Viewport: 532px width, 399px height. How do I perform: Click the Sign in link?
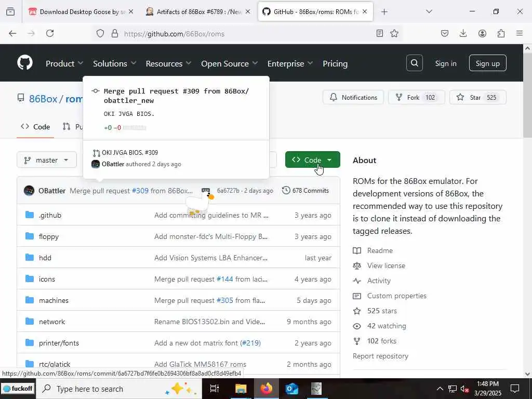(445, 63)
